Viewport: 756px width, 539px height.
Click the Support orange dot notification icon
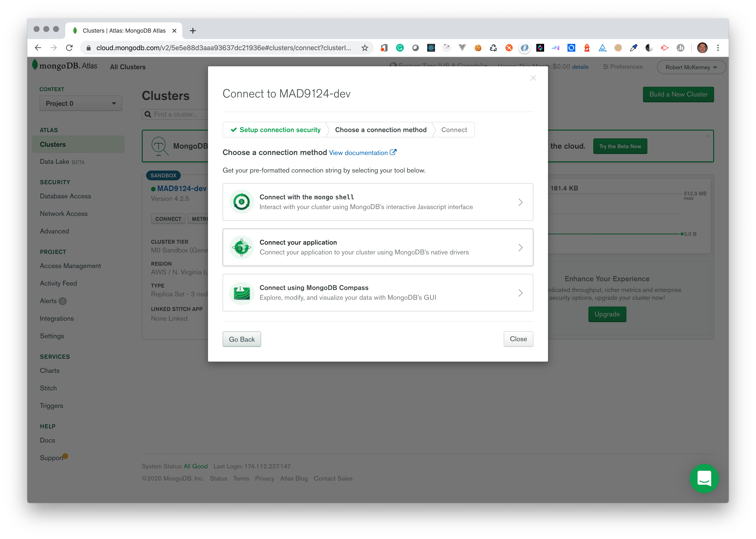(66, 456)
